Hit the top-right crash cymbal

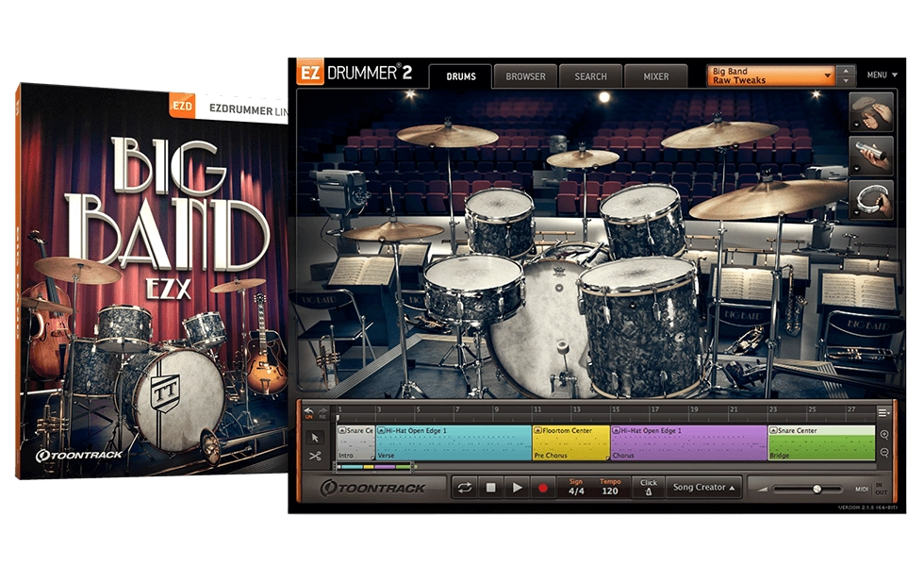coord(720,134)
